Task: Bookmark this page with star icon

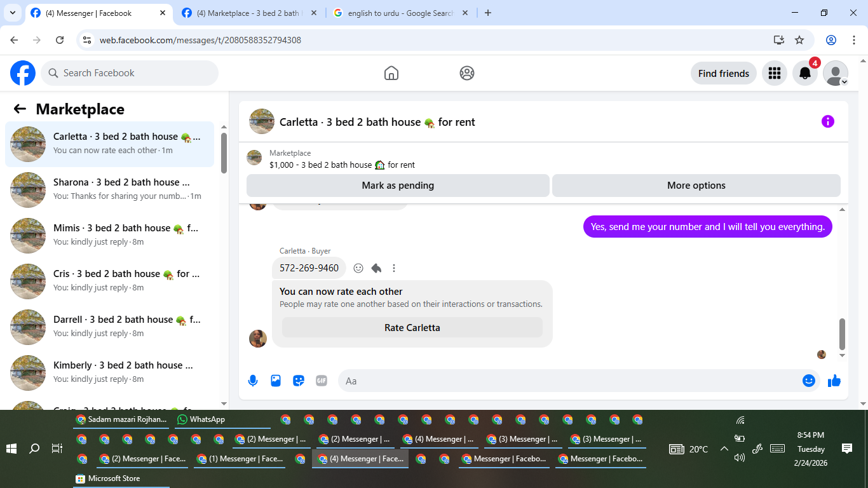Action: click(799, 40)
